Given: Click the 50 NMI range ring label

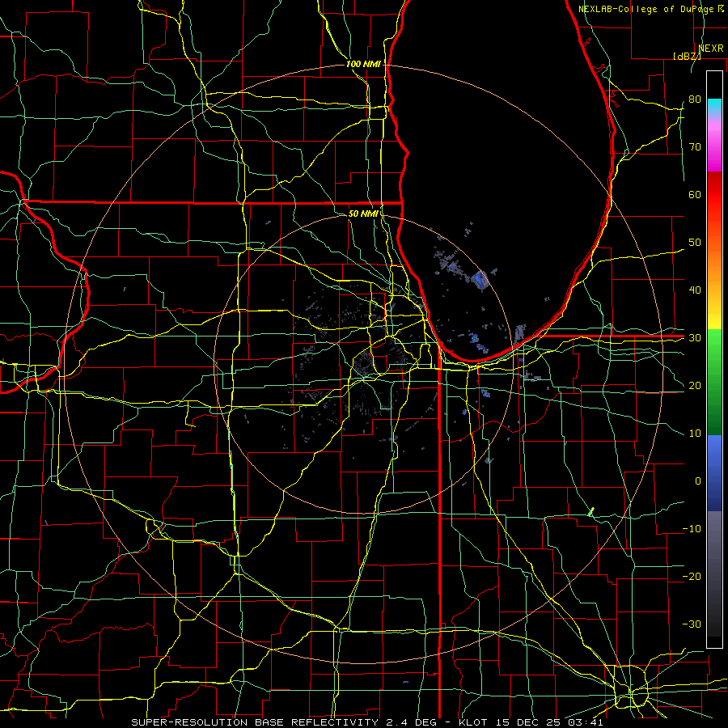Looking at the screenshot, I should [363, 214].
